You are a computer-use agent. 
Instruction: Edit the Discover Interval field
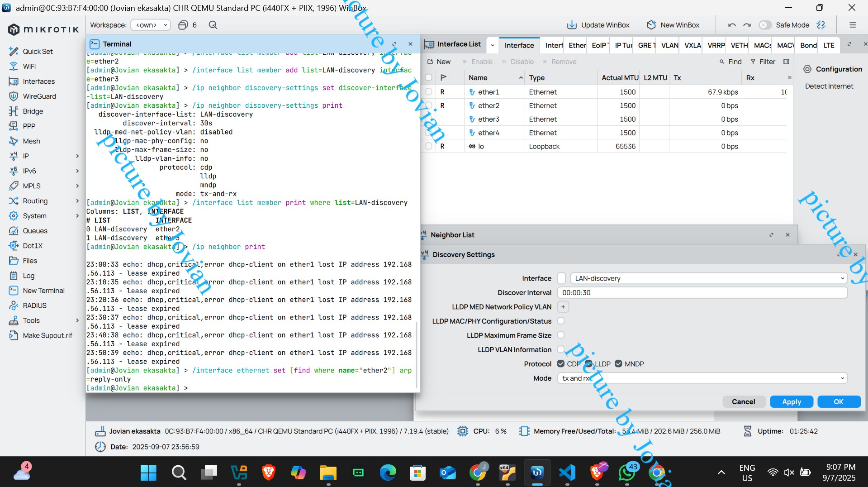pyautogui.click(x=702, y=292)
